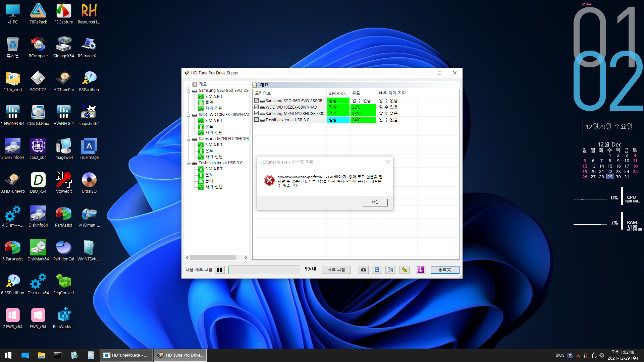
Task: Select 자가 진단 under Samsung MZNLN128HCGR
Action: pos(214,157)
